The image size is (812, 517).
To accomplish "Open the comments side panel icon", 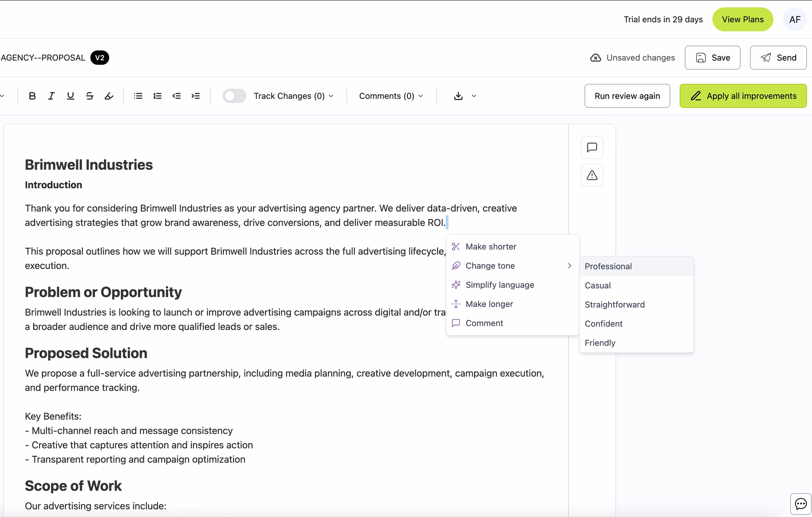I will point(592,147).
